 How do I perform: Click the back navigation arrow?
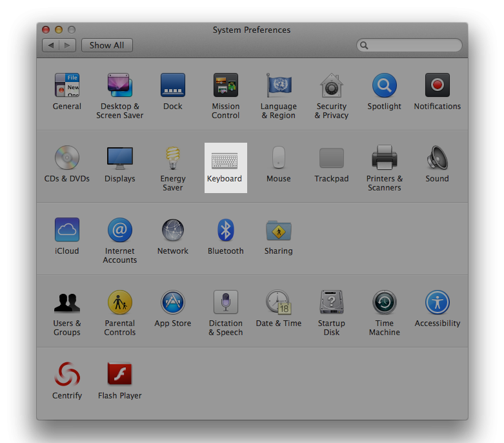tap(51, 45)
